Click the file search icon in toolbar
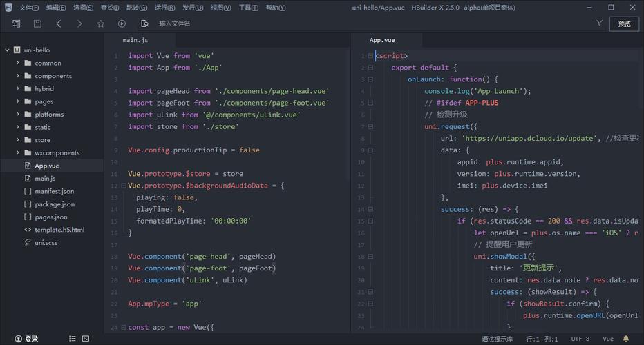 pos(144,23)
